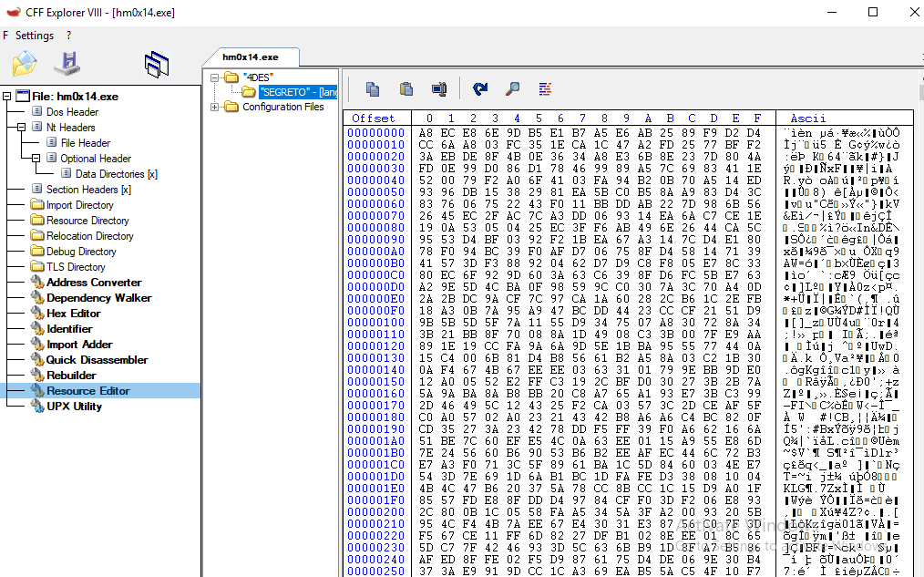Screen dimensions: 924x577
Task: Click offset 00000100 in hex view
Action: pyautogui.click(x=376, y=323)
